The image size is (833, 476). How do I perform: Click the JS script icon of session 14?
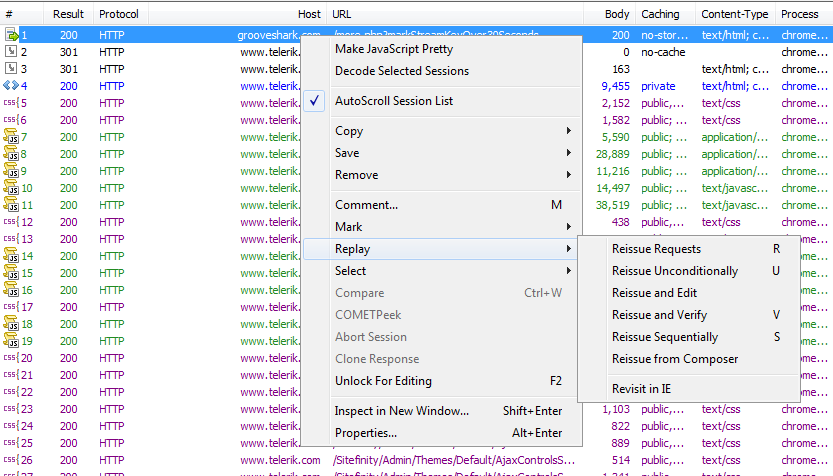tap(11, 256)
